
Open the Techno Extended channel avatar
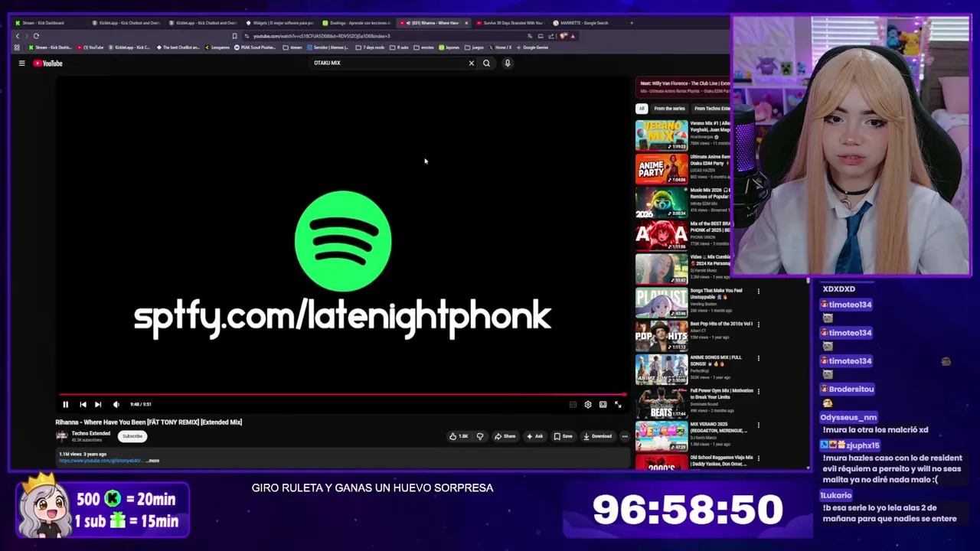[x=61, y=436]
